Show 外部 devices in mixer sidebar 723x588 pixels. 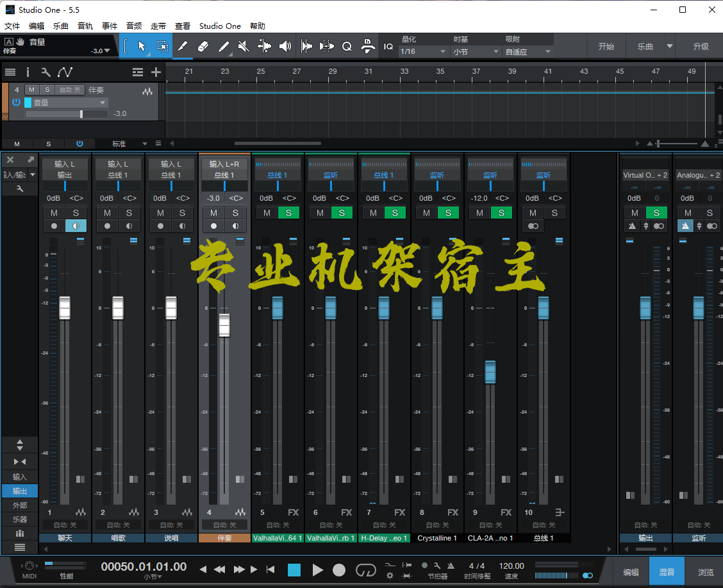tap(19, 505)
